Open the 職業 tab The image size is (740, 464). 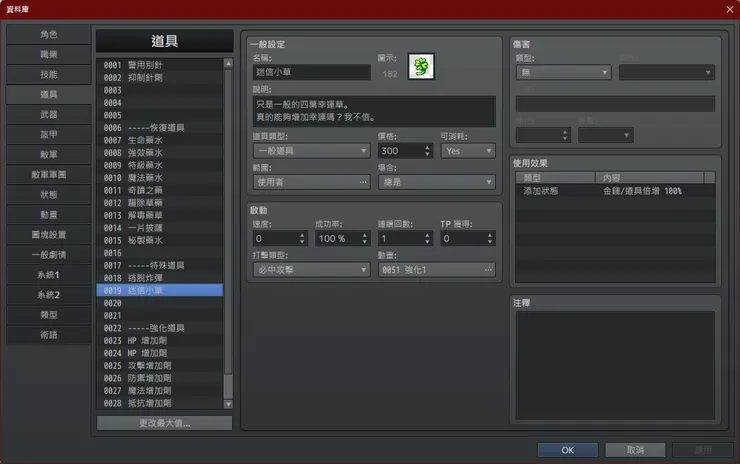(x=49, y=55)
